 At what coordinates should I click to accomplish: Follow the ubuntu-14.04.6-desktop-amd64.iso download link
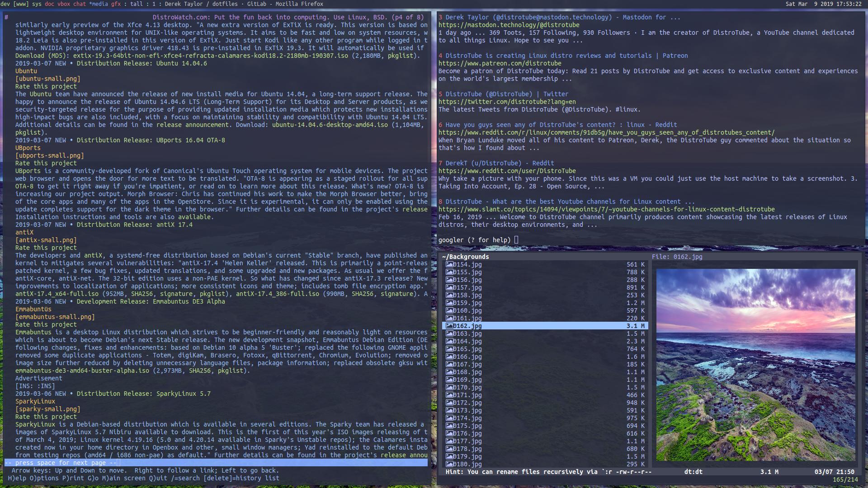(330, 125)
